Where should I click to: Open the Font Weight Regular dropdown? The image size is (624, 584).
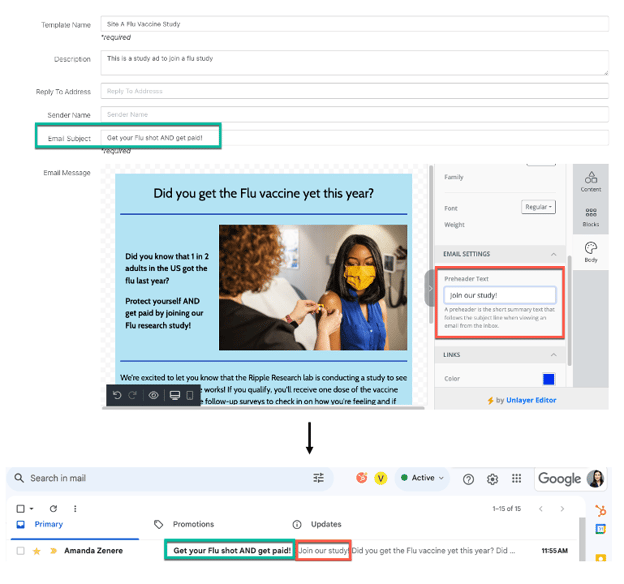tap(538, 207)
